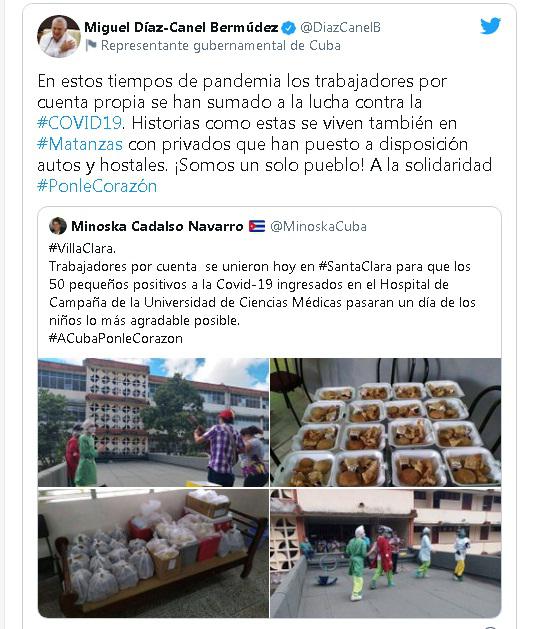
Task: Click the blue verified badge
Action: (x=288, y=28)
